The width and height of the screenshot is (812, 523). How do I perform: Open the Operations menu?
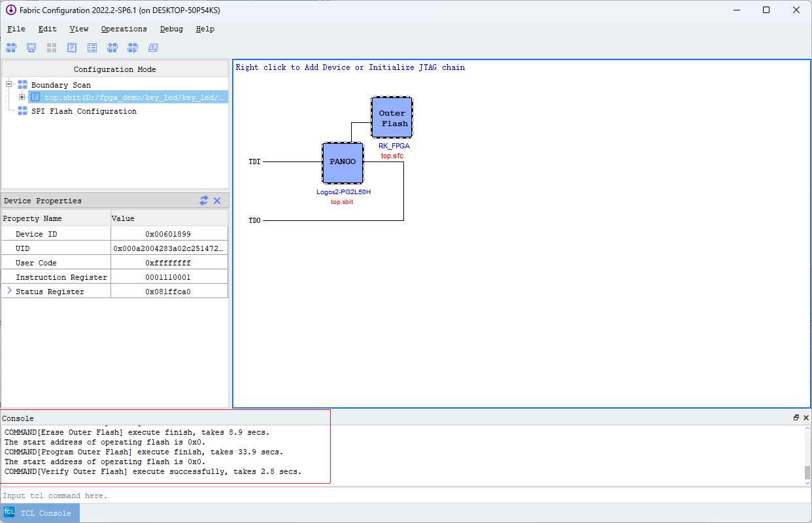pos(124,29)
